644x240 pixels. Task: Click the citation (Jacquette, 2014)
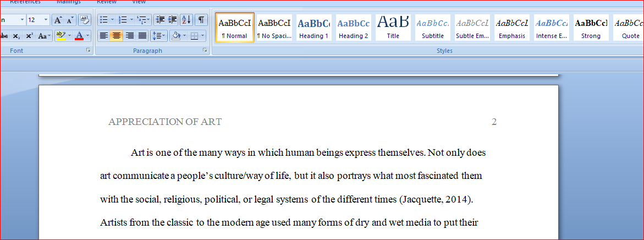pos(436,200)
